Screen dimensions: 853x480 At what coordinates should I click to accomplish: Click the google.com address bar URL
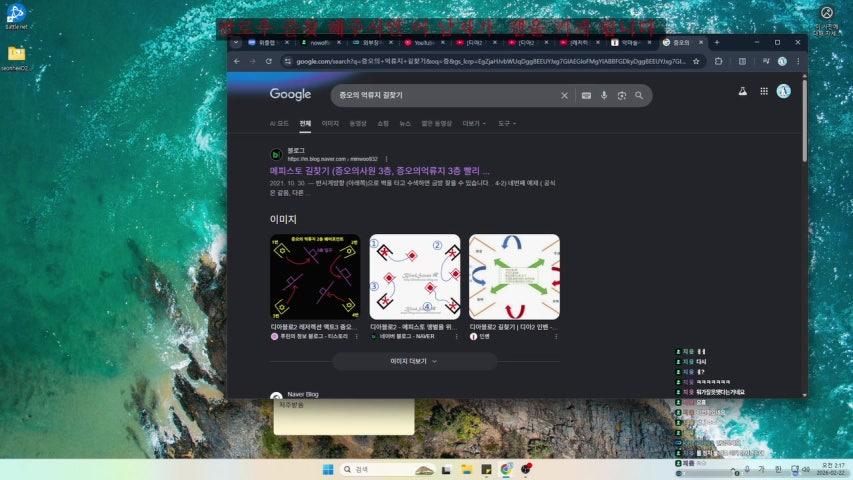pos(491,61)
